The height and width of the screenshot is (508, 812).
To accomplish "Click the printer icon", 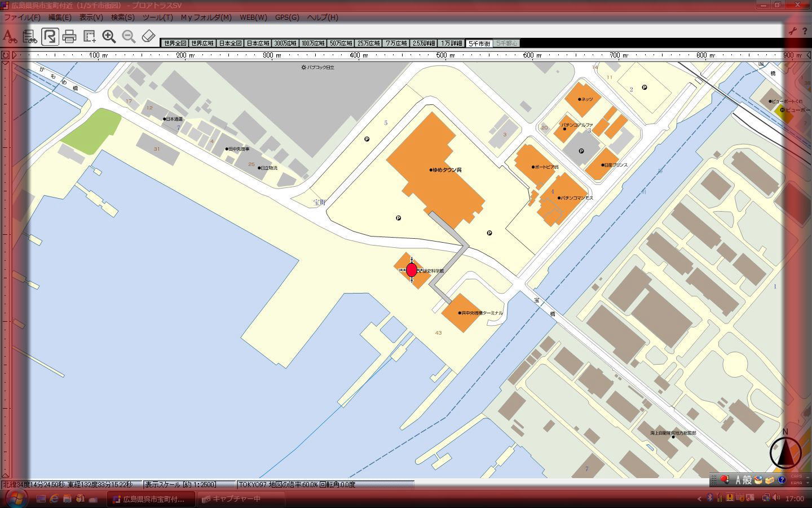I will [x=69, y=37].
